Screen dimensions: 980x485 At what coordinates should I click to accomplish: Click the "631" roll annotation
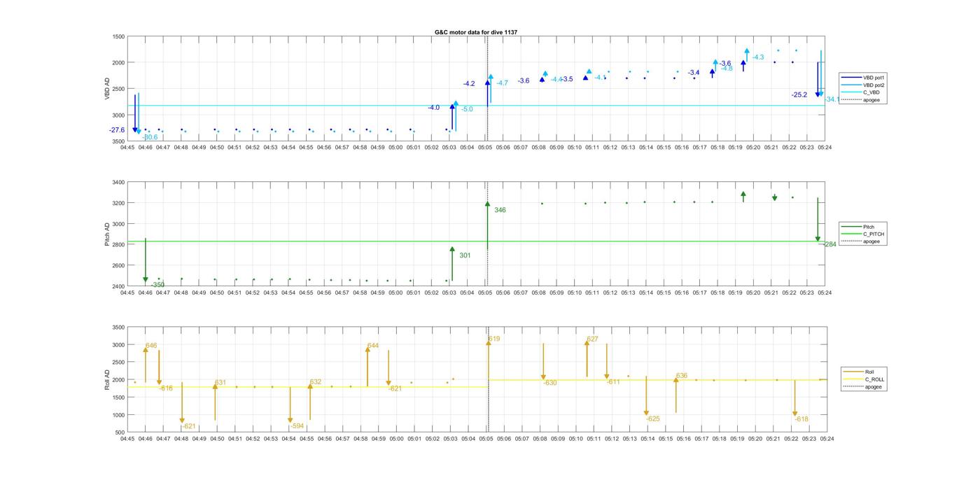(x=220, y=383)
